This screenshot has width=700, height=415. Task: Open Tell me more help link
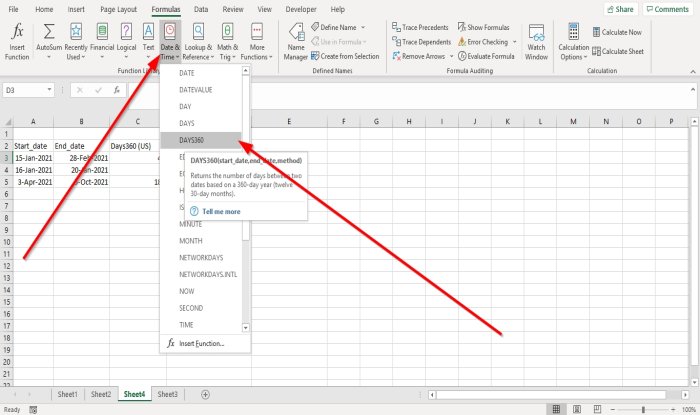(x=221, y=212)
